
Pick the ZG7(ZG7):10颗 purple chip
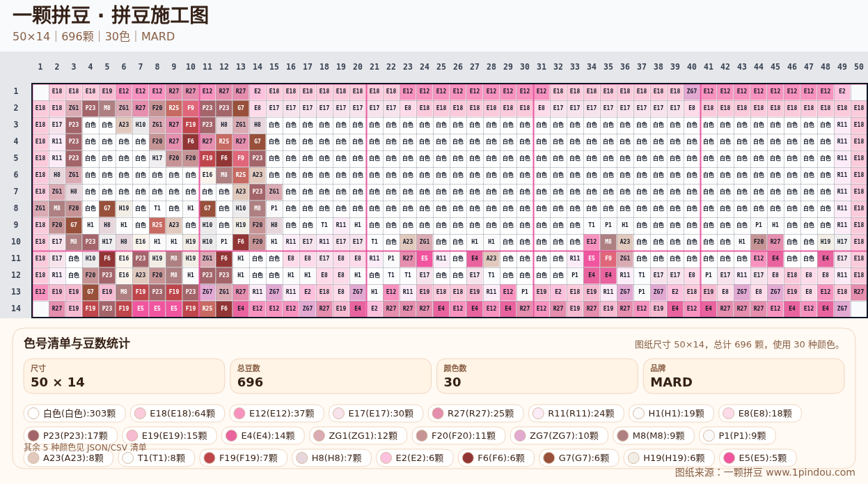[x=558, y=435]
